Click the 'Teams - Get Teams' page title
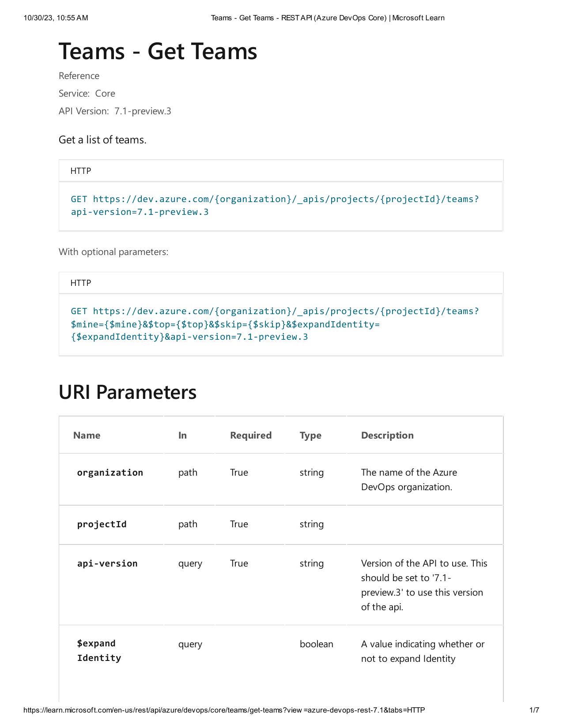The height and width of the screenshot is (728, 563). (158, 51)
